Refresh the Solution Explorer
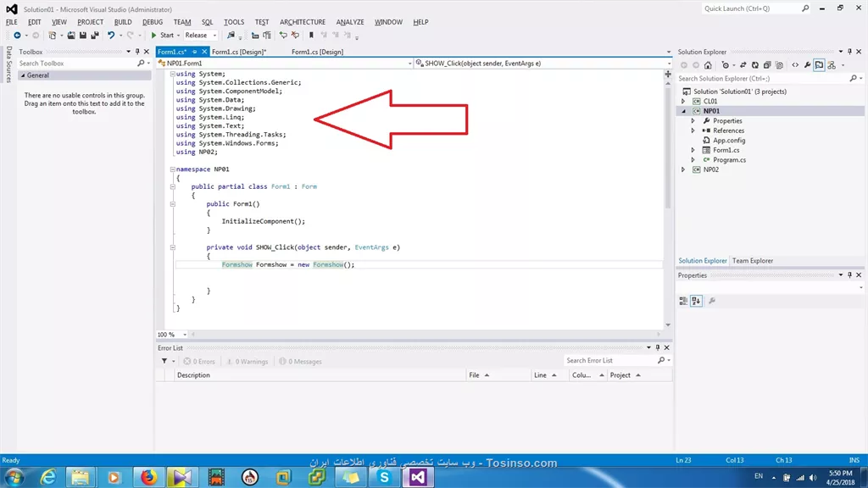 [755, 65]
